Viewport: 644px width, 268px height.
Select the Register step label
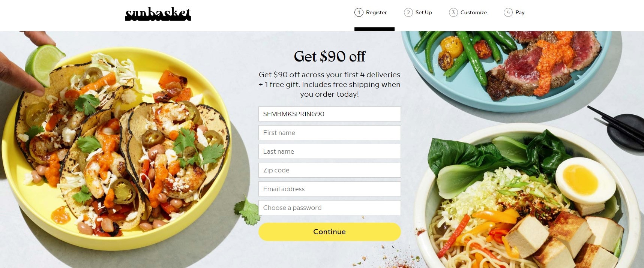376,12
